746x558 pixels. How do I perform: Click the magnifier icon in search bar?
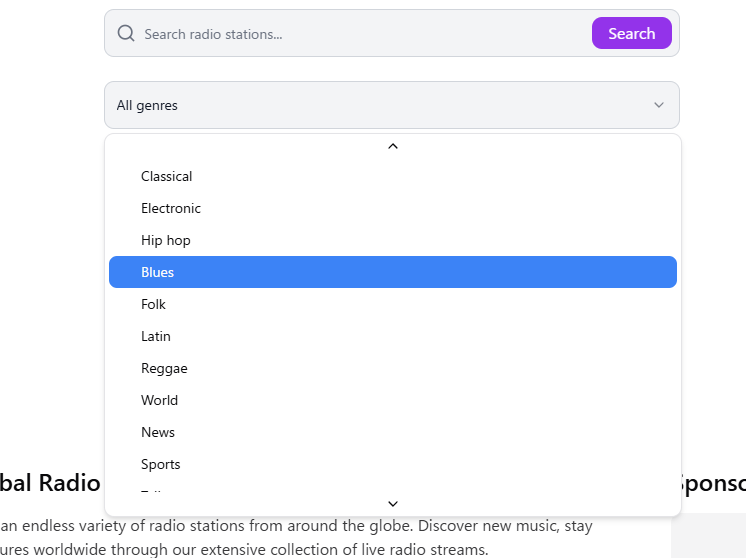[126, 33]
